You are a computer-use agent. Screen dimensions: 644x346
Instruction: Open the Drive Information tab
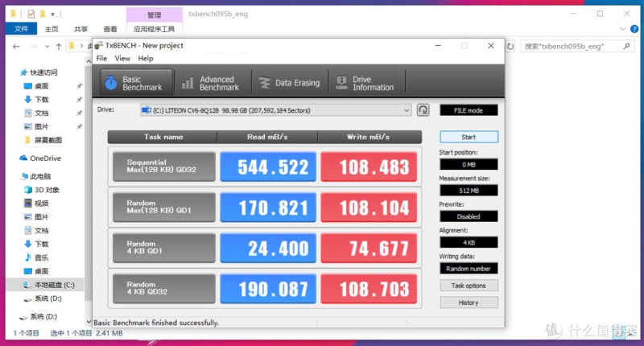[366, 83]
